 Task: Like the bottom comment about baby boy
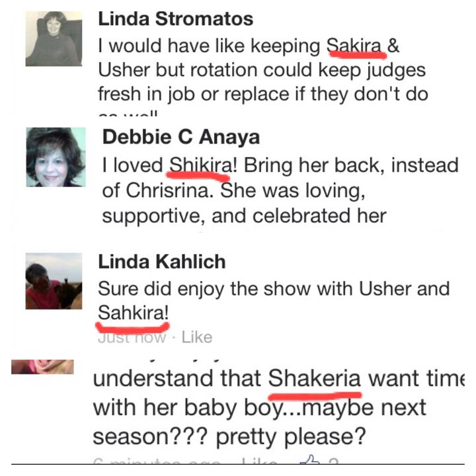coord(260,461)
